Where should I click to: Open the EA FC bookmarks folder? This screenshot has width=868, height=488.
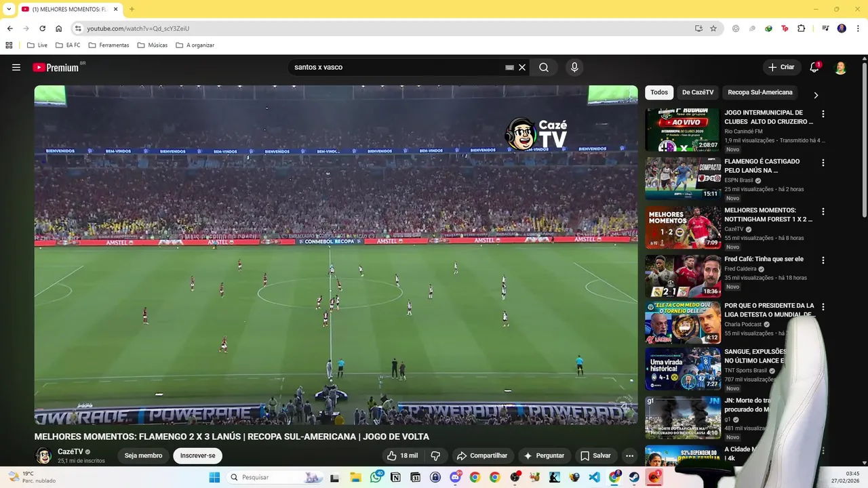click(68, 45)
